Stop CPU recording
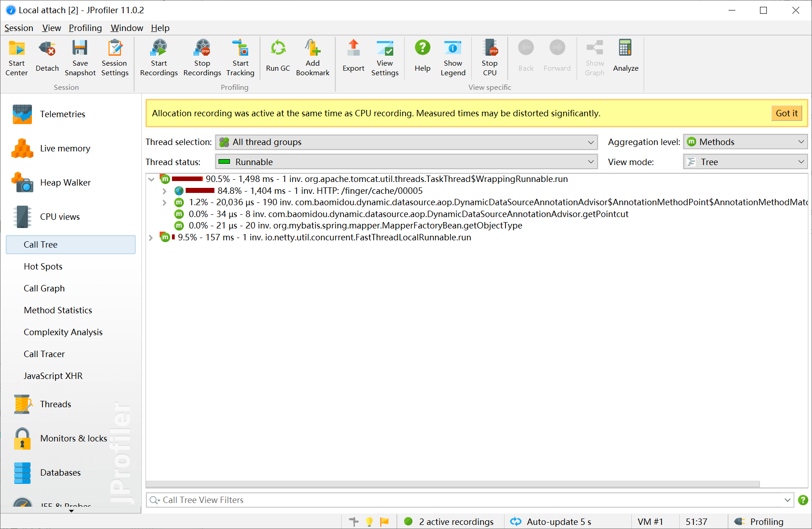812x529 pixels. [489, 58]
